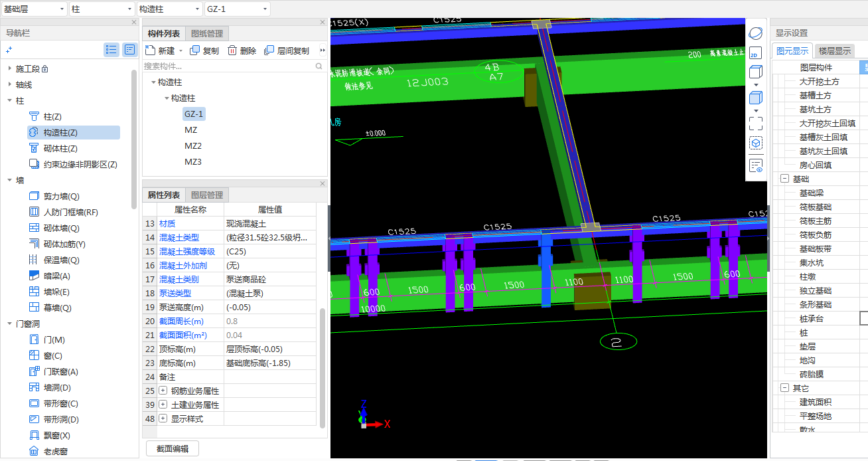
Task: Collapse the 其它 layer group
Action: tap(784, 388)
